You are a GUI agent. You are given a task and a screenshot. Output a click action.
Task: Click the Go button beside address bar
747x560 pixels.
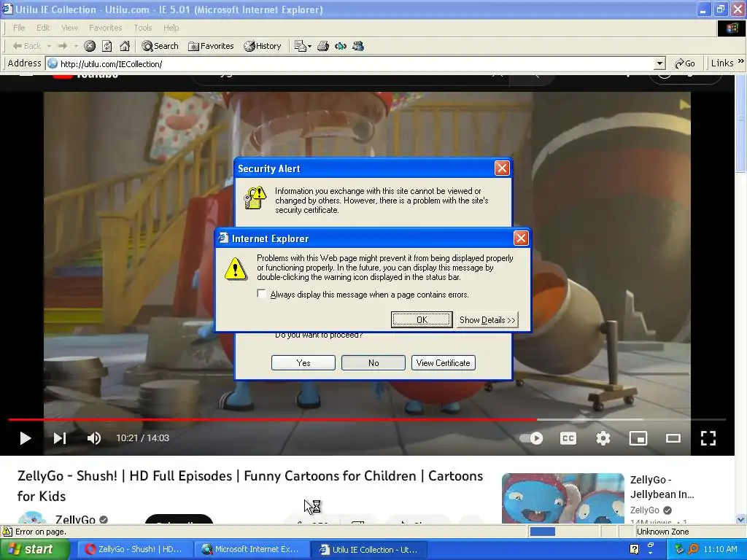pyautogui.click(x=685, y=63)
